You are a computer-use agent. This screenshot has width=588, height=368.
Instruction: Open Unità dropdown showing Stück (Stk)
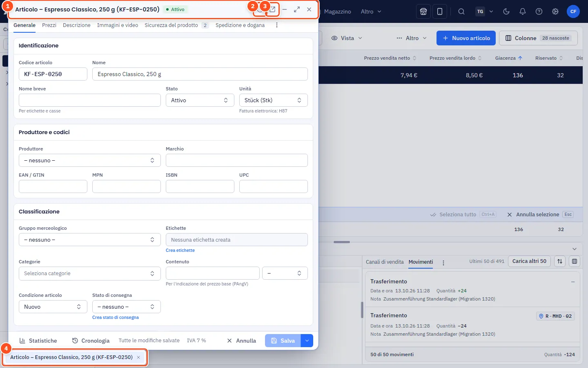click(273, 100)
